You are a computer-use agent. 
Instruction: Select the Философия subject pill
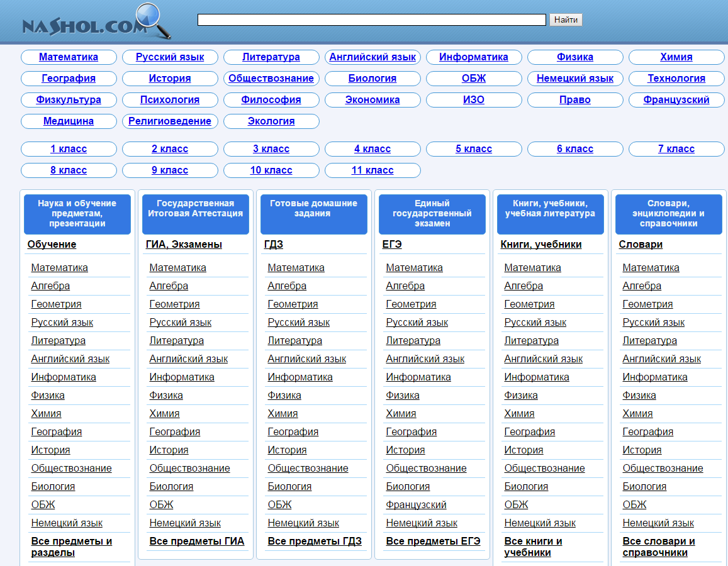(x=271, y=100)
